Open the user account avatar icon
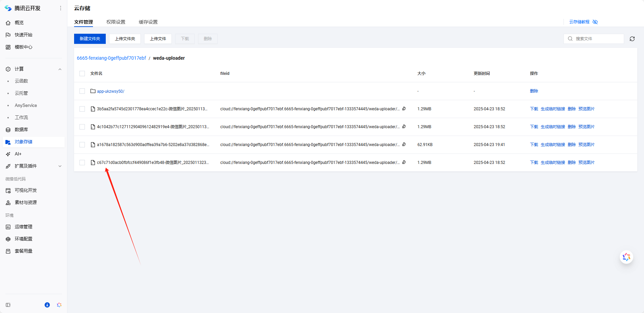This screenshot has width=644, height=313. coord(47,305)
